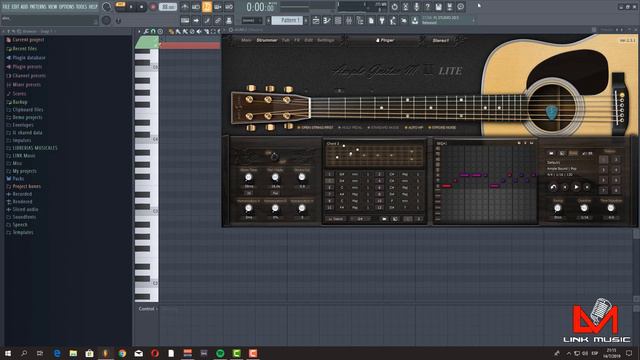Screen dimensions: 640x360
Task: Open the Control lane dropdown
Action: click(x=147, y=309)
